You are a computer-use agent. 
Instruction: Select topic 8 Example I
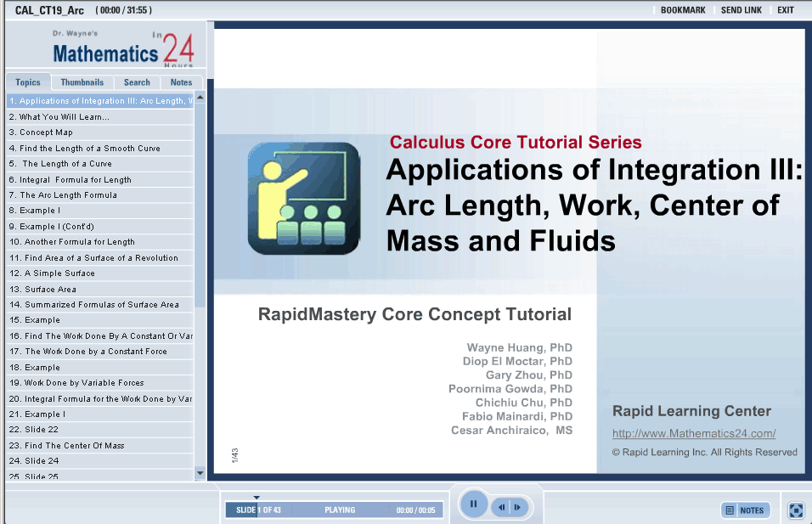100,211
